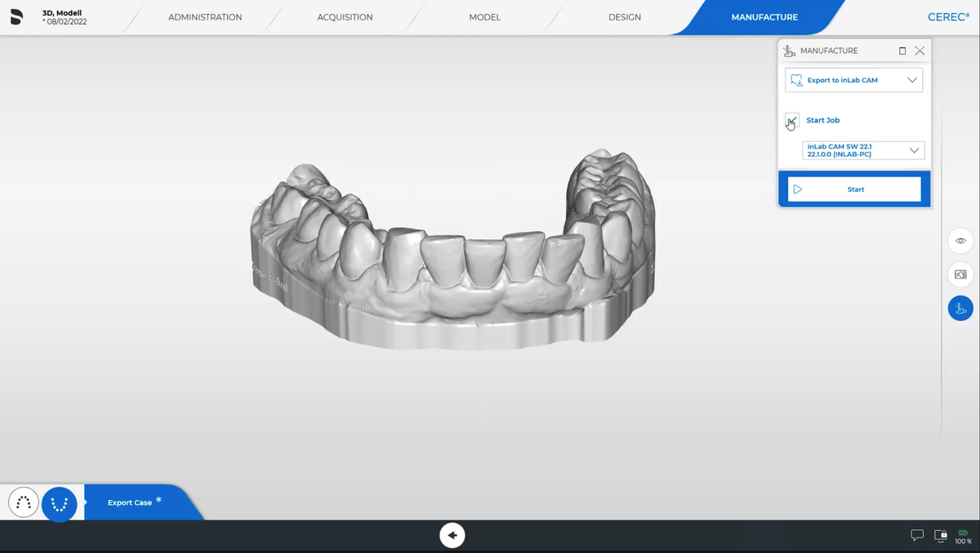Close the Manufacture panel
This screenshot has width=980, height=553.
pyautogui.click(x=920, y=51)
